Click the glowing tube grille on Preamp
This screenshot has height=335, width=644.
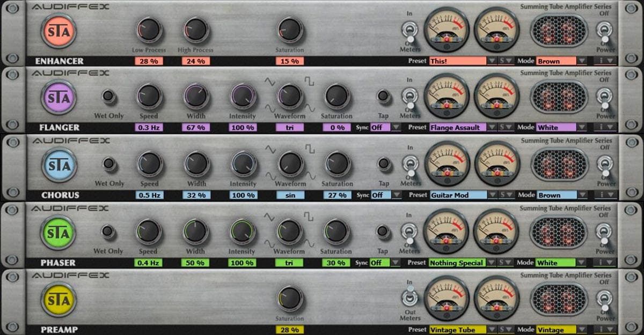point(559,300)
